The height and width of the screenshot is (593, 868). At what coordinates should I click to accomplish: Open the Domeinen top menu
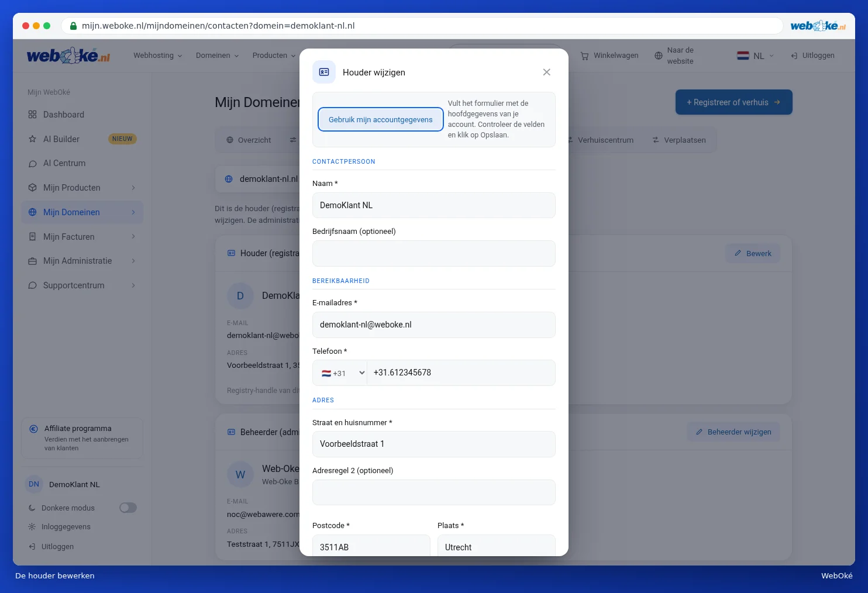(x=218, y=56)
